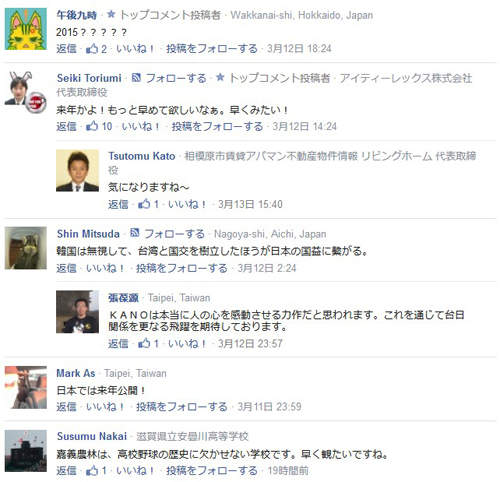Image resolution: width=500 pixels, height=482 pixels.
Task: Like Mark As's comment with いいね！
Action: (x=105, y=406)
